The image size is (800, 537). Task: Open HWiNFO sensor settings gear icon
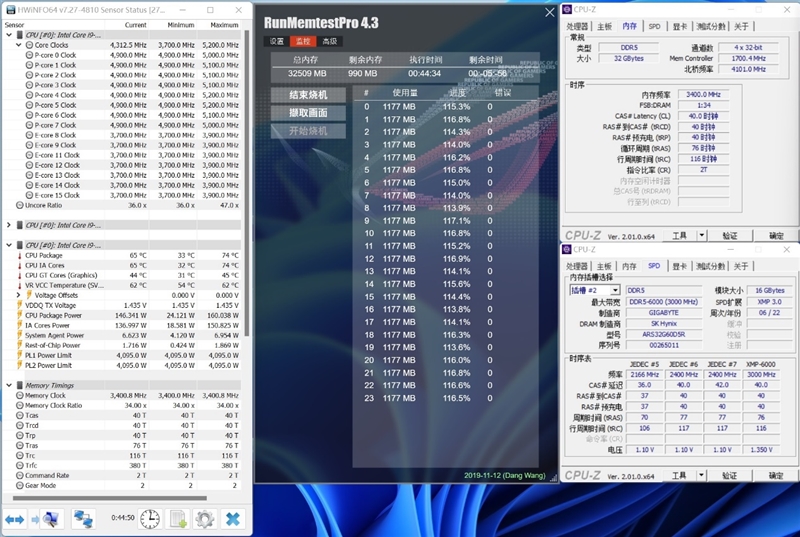[x=205, y=519]
